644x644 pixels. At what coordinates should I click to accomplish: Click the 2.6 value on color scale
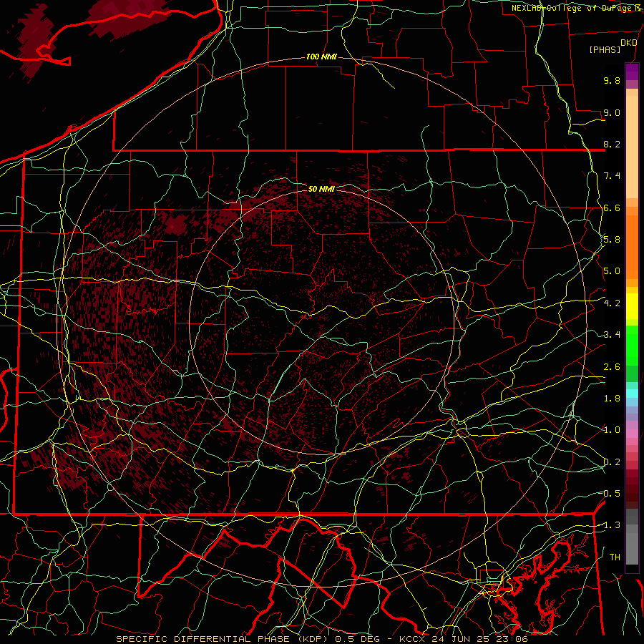(x=612, y=367)
